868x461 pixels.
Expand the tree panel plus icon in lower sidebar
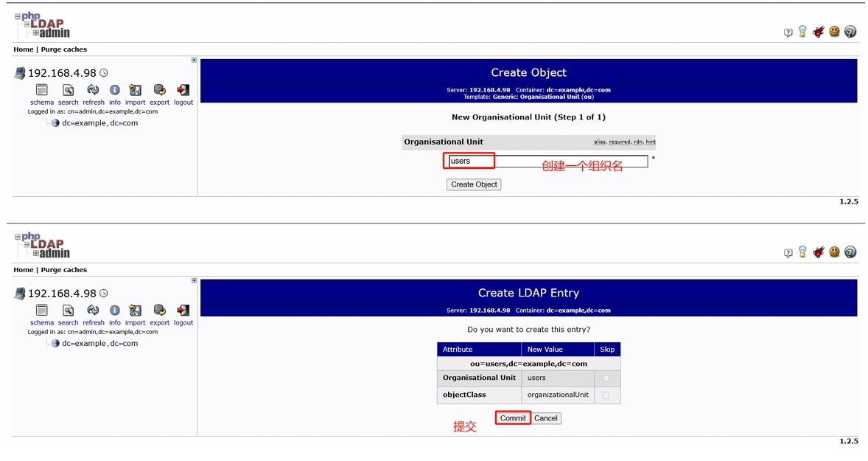pos(194,280)
